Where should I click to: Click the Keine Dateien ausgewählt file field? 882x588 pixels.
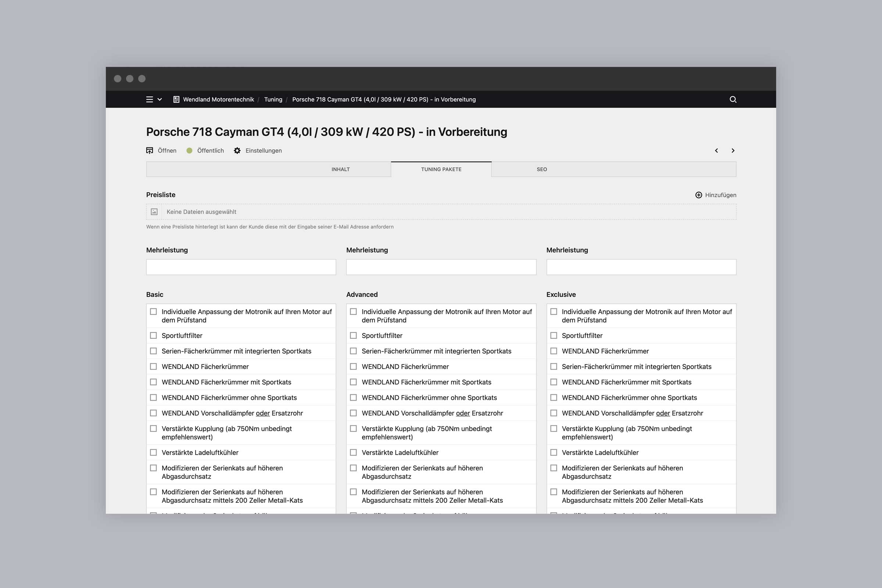(x=441, y=212)
